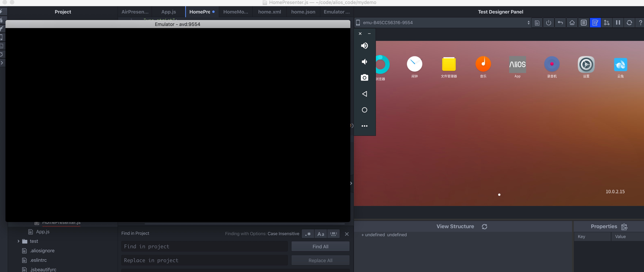Image resolution: width=644 pixels, height=272 pixels.
Task: Click the refresh icon next to View Structure
Action: (485, 227)
